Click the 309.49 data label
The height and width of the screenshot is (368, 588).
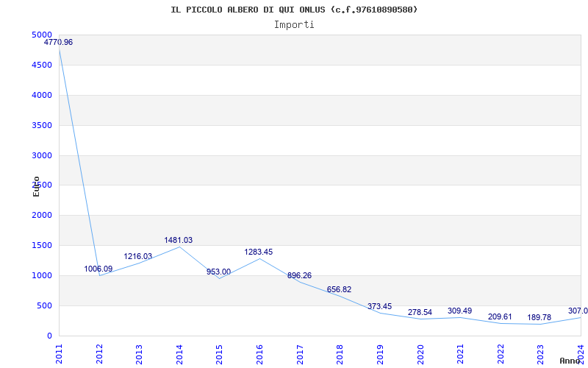460,311
